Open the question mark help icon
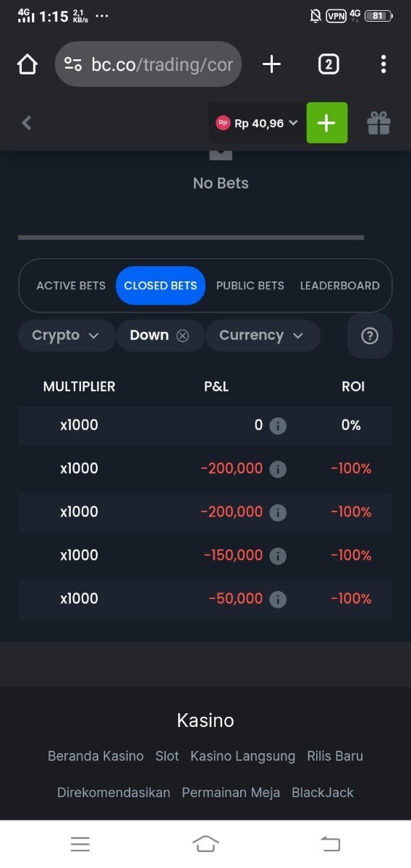411x868 pixels. (370, 336)
